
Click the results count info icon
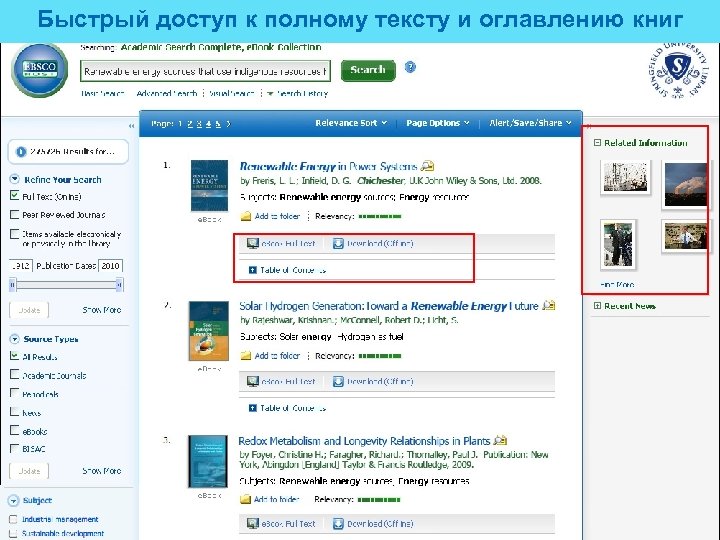point(21,152)
